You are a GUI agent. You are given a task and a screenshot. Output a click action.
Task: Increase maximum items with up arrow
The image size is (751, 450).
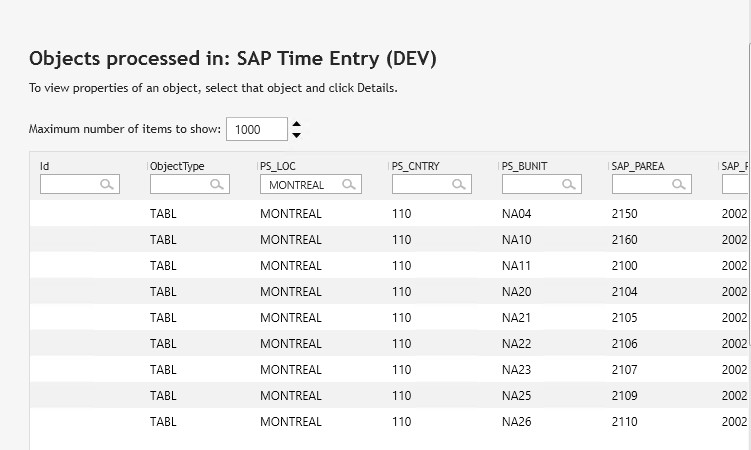[x=296, y=124]
